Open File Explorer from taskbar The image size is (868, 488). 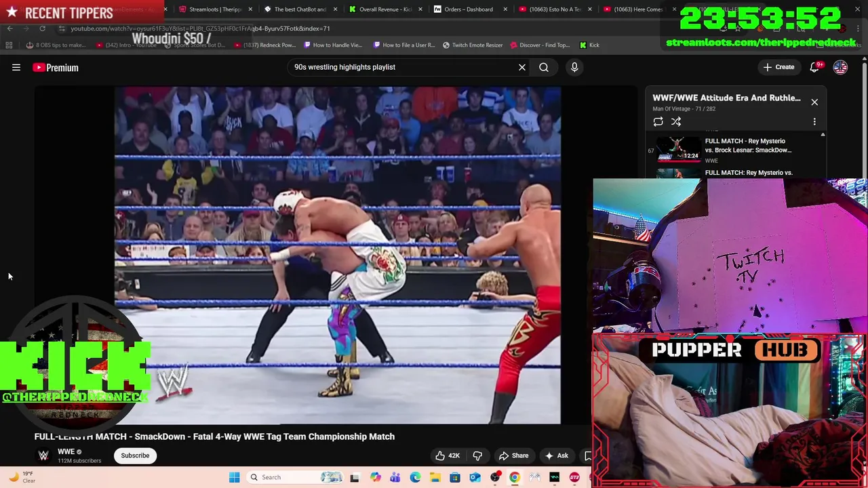tap(435, 477)
